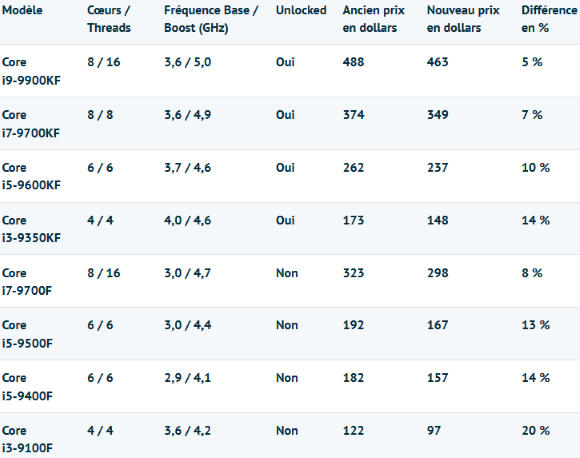Click the Core i5-9500F model cell
Image resolution: width=580 pixels, height=458 pixels.
(x=27, y=334)
